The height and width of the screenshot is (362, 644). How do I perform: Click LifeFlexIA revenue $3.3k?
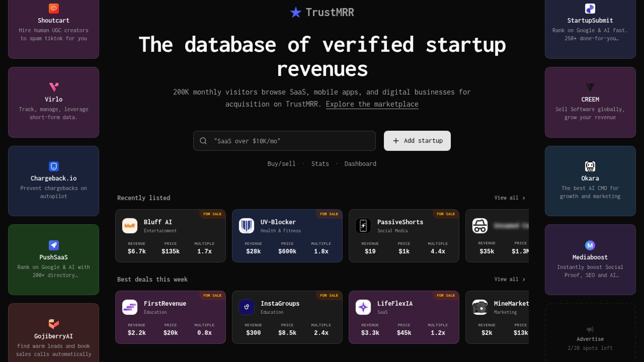click(370, 333)
